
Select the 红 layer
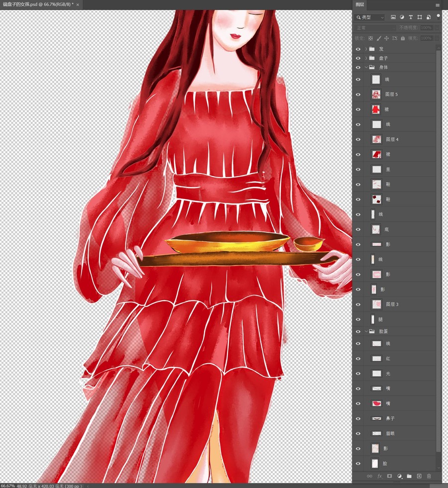394,359
